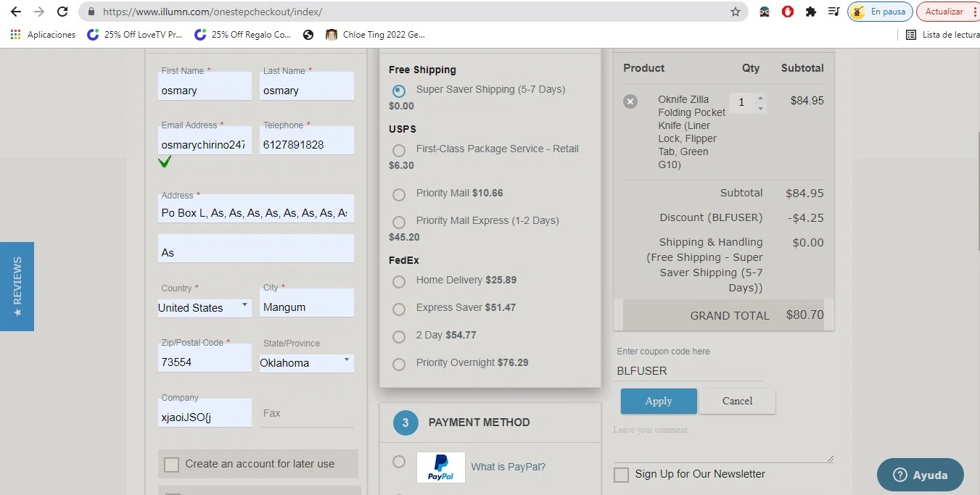Click the green email validation checkmark
Image resolution: width=980 pixels, height=495 pixels.
pyautogui.click(x=165, y=162)
